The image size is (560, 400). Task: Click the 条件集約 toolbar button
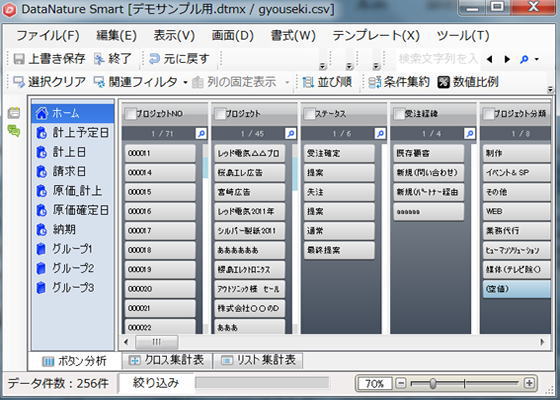(x=399, y=82)
